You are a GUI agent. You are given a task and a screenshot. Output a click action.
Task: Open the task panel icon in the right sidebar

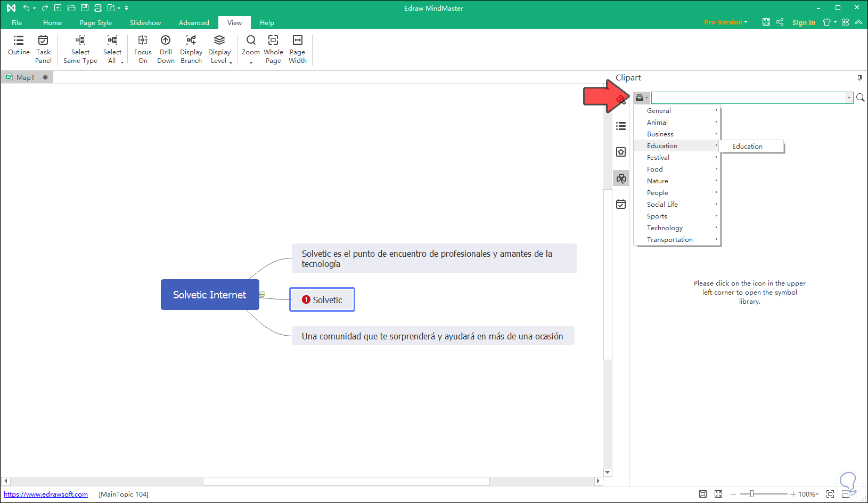pyautogui.click(x=621, y=205)
